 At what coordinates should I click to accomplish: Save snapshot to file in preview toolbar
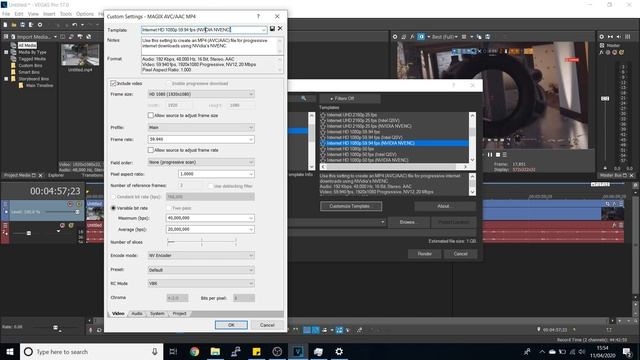(x=487, y=37)
